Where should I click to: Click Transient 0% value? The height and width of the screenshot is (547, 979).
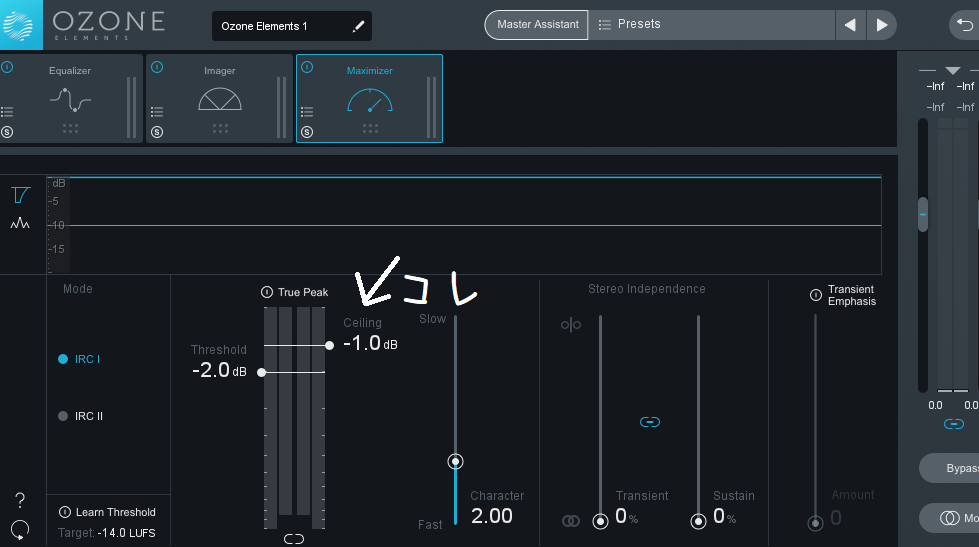click(626, 516)
